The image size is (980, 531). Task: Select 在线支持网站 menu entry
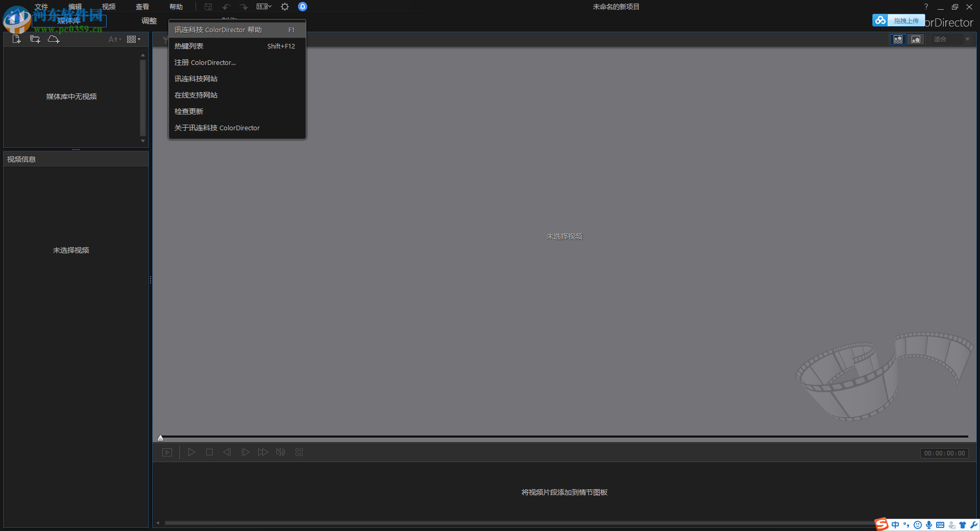click(237, 95)
